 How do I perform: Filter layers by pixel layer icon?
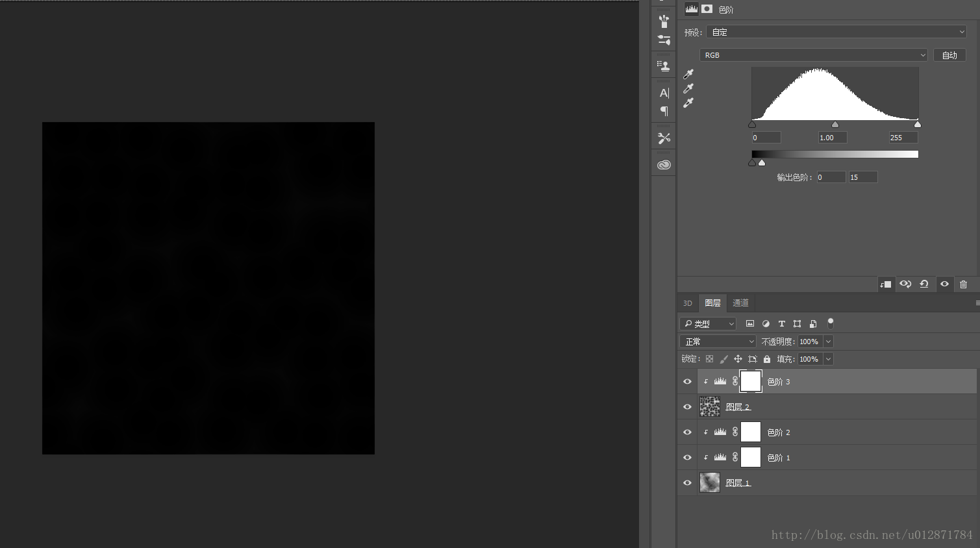click(x=750, y=323)
